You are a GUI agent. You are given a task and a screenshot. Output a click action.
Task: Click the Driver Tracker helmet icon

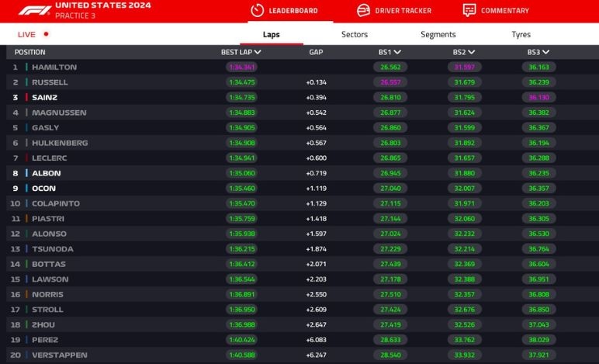[x=363, y=11]
